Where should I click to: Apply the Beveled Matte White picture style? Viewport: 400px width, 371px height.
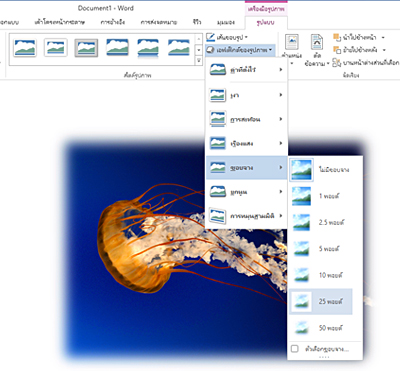coord(56,47)
